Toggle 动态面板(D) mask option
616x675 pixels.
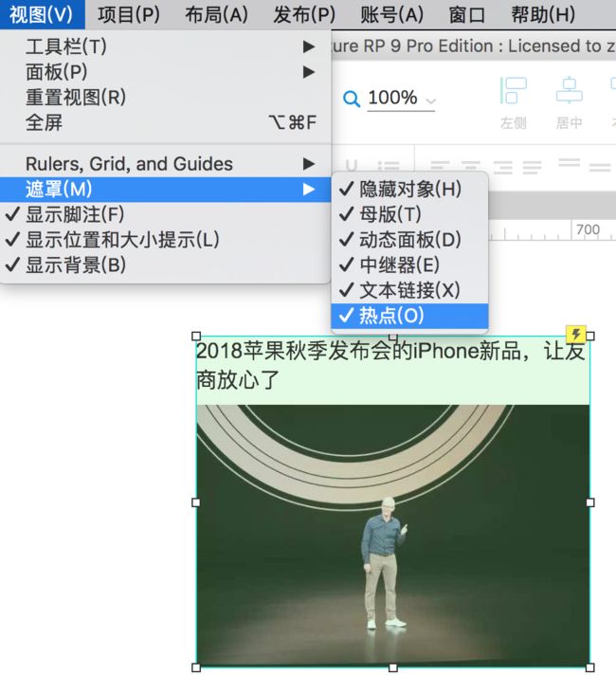409,240
